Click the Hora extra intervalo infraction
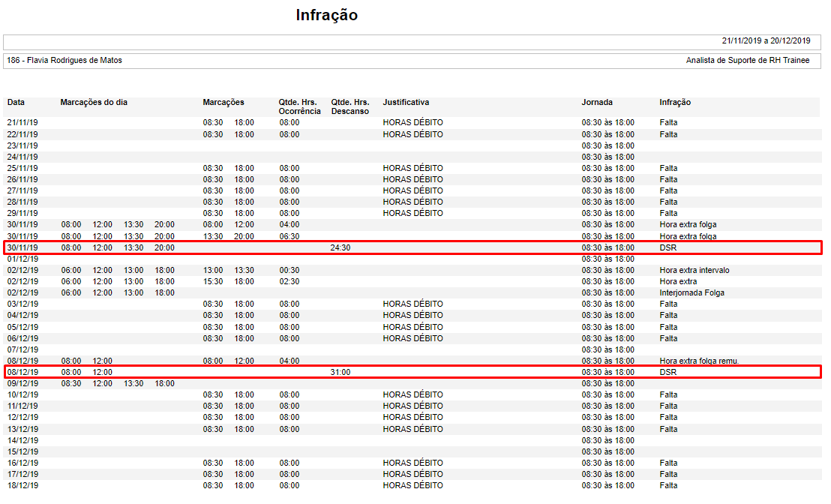This screenshot has width=831, height=504. point(694,270)
